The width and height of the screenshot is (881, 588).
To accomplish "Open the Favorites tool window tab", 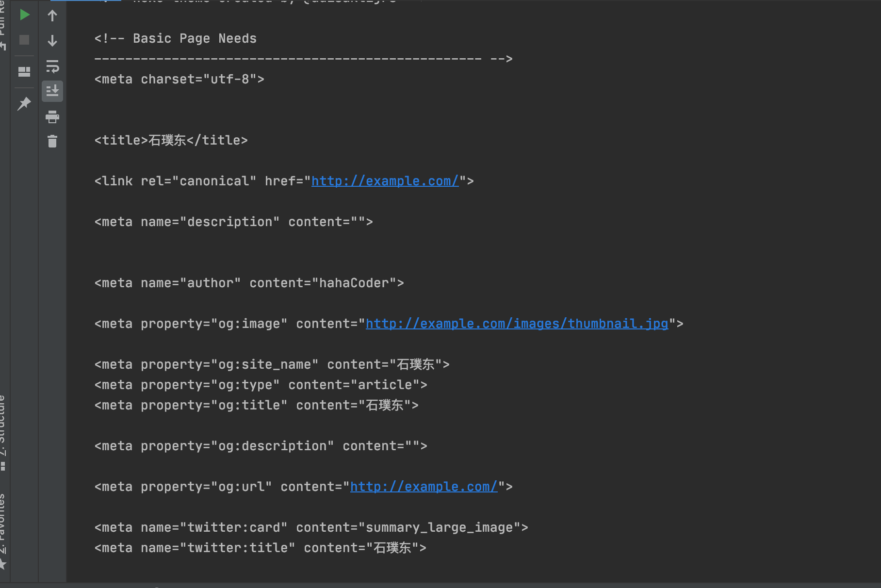I will (x=3, y=531).
